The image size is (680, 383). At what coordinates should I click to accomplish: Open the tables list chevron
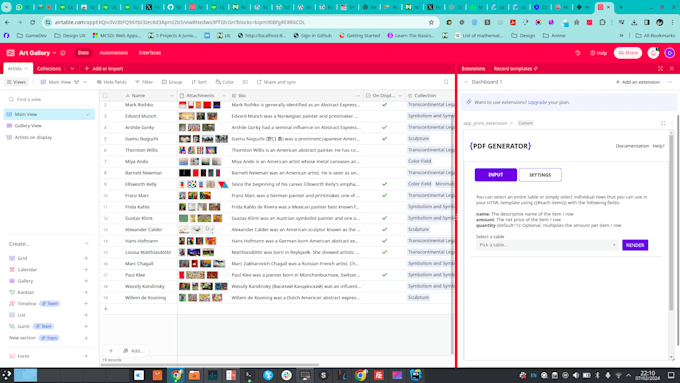tap(72, 69)
